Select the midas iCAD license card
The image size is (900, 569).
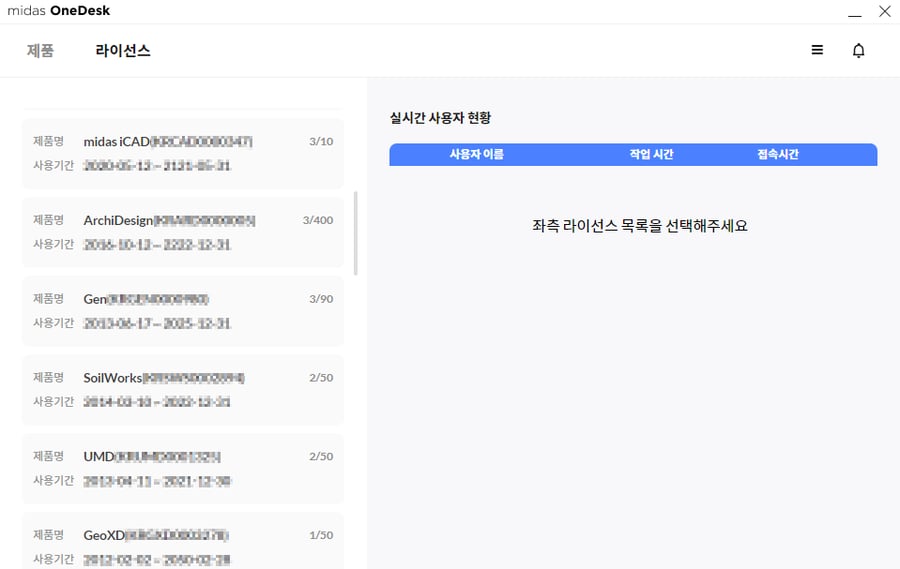click(x=182, y=153)
